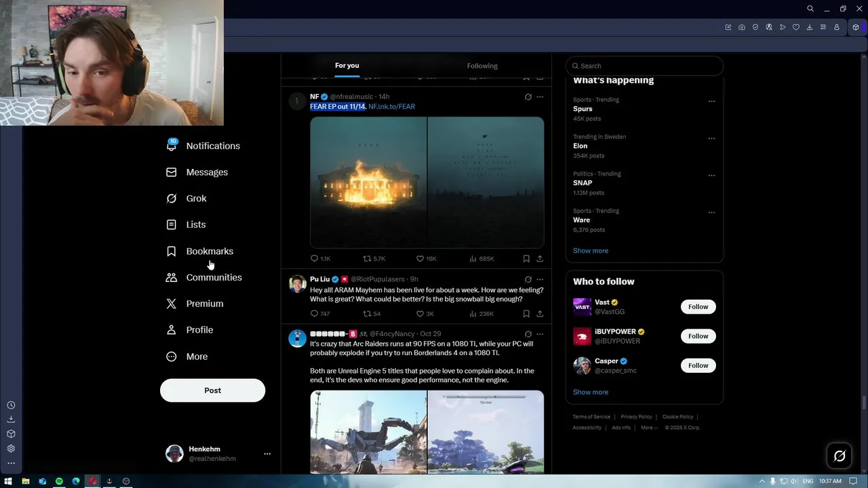Open the floating Grok button
Screen dimensions: 868x488
pos(840,456)
